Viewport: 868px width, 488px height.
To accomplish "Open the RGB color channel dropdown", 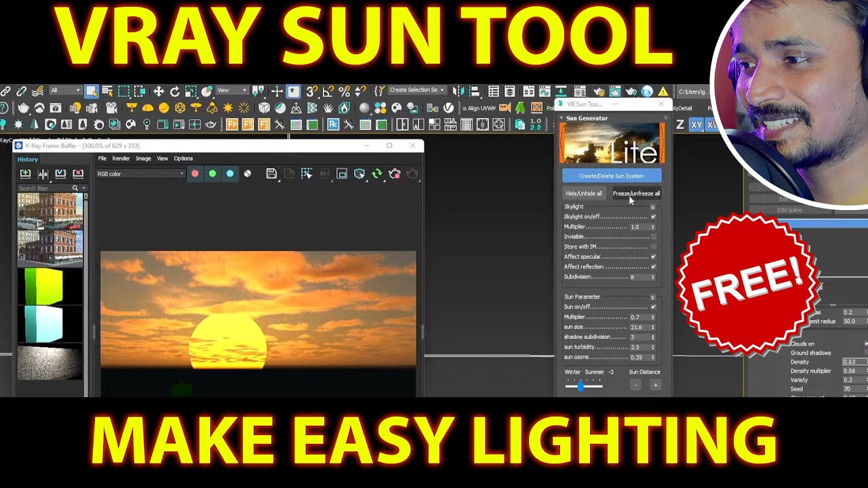I will [140, 174].
